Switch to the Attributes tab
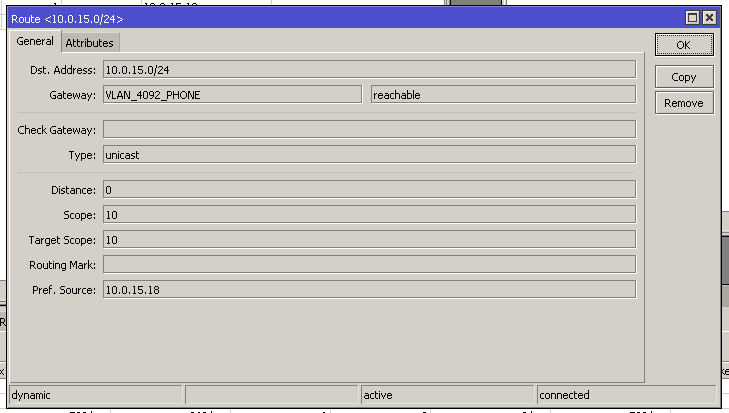This screenshot has height=413, width=729. coord(90,43)
